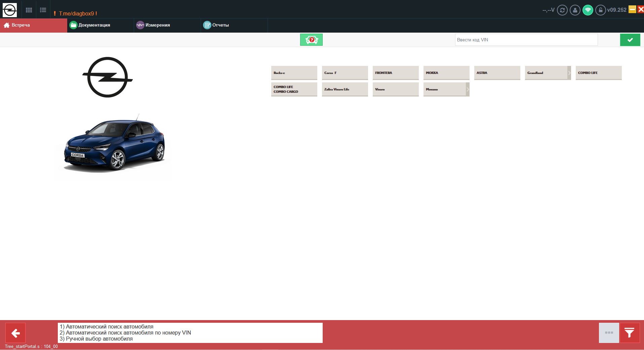Pick the Vivaro model button
Screen dimensions: 644x350
(x=396, y=89)
